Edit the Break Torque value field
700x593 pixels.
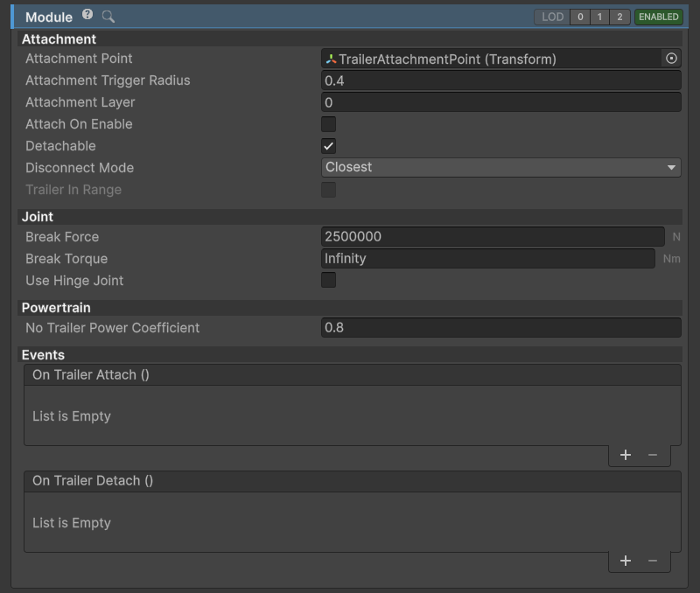pos(488,258)
